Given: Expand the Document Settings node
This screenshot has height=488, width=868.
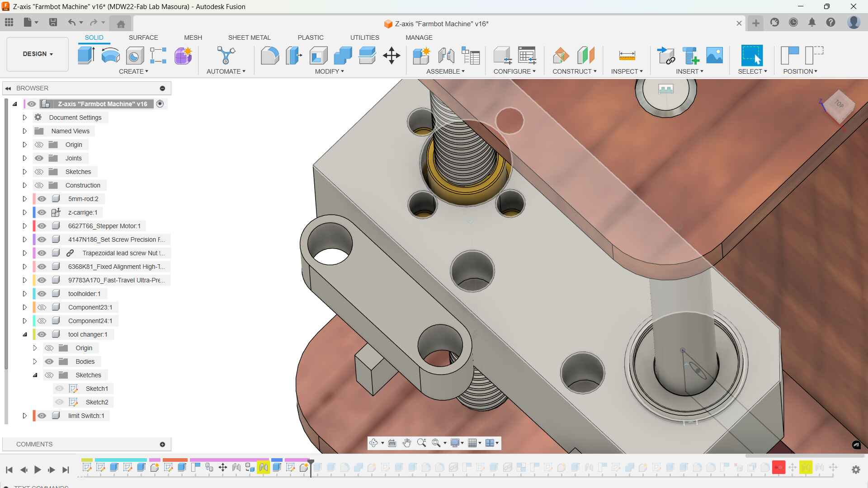Looking at the screenshot, I should click(x=24, y=117).
